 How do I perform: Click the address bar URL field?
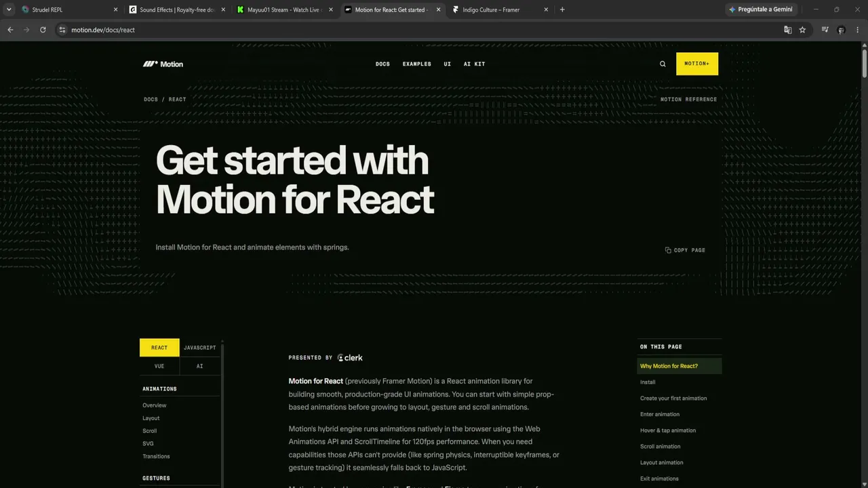click(x=420, y=30)
